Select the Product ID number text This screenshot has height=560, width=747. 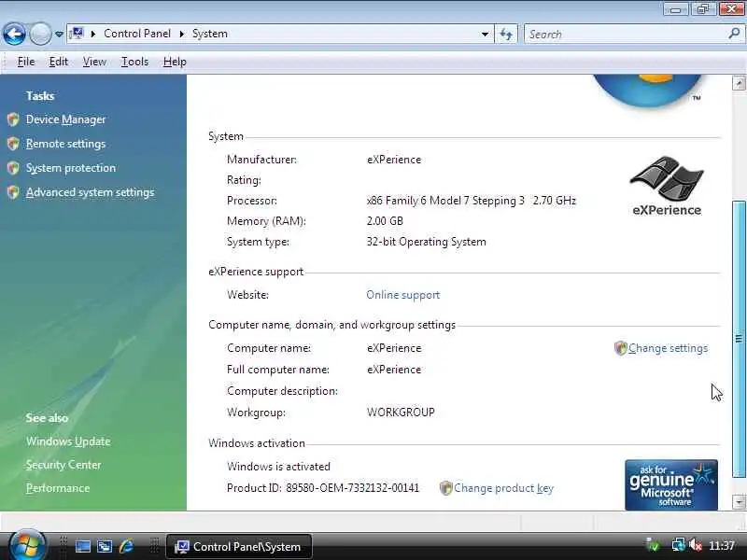pos(353,488)
